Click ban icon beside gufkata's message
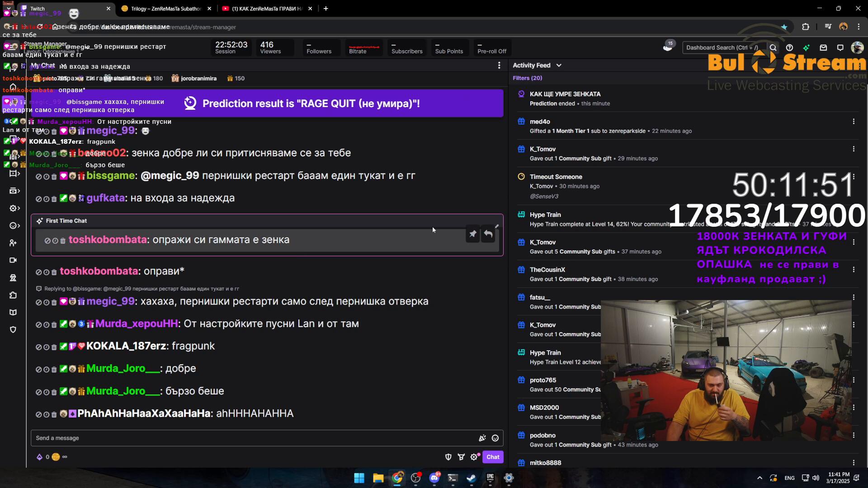This screenshot has height=488, width=868. click(39, 199)
